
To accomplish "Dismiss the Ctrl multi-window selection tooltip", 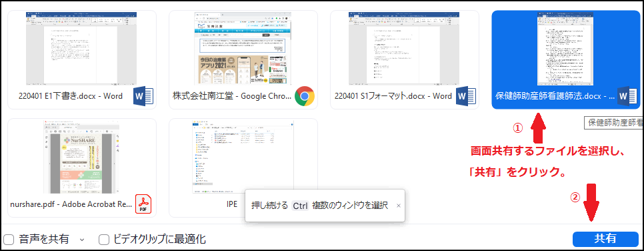I will point(399,206).
